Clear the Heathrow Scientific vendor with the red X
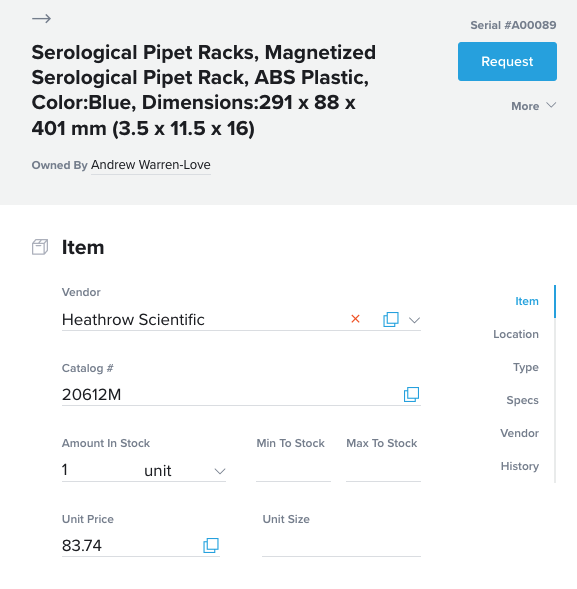This screenshot has height=589, width=577. click(355, 319)
